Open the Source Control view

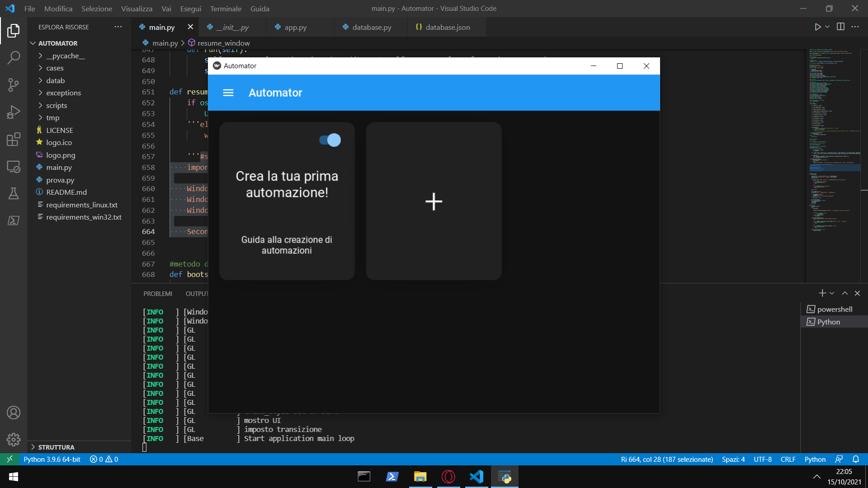[x=13, y=85]
